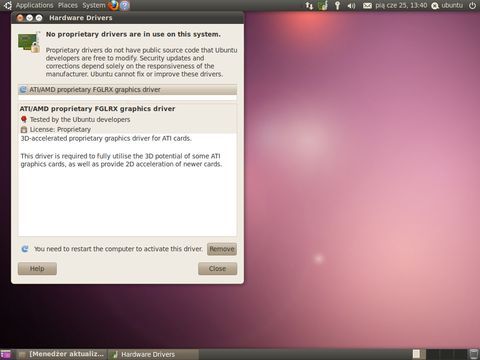The height and width of the screenshot is (360, 480).
Task: Maximize the Hardware Drivers window
Action: click(x=39, y=18)
